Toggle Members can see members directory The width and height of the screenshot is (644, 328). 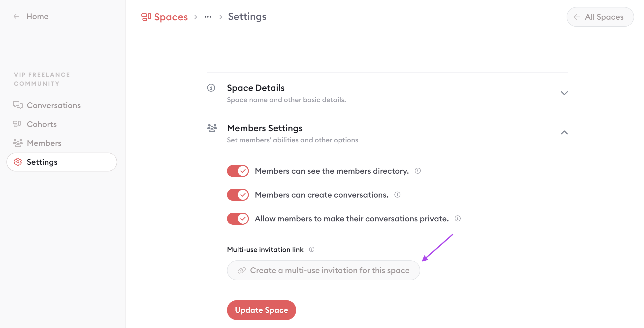(238, 171)
